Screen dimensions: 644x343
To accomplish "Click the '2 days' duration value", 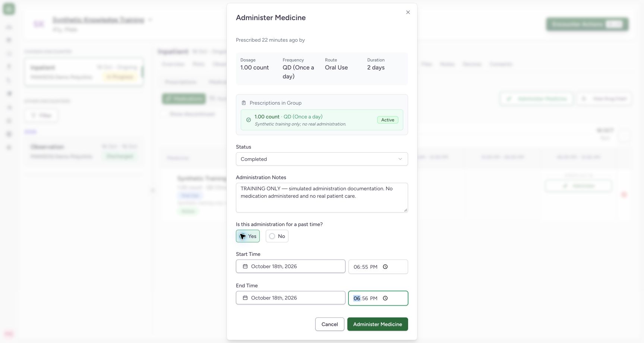I will click(376, 67).
